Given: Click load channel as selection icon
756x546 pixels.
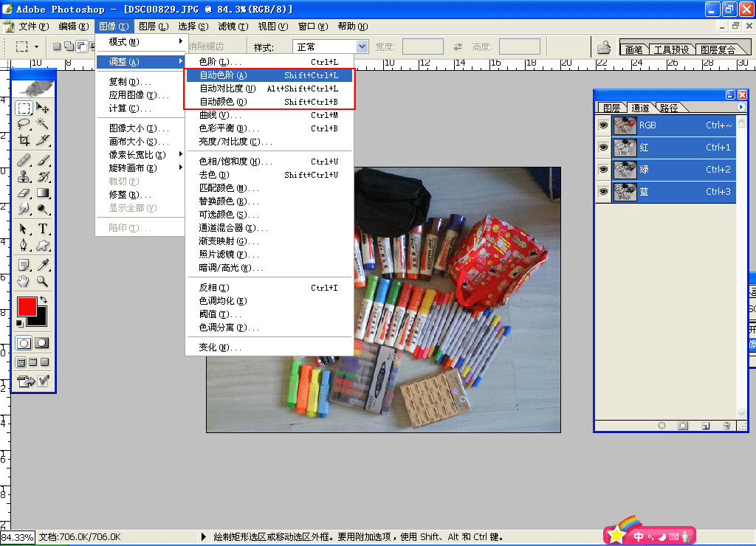Looking at the screenshot, I should [x=662, y=426].
